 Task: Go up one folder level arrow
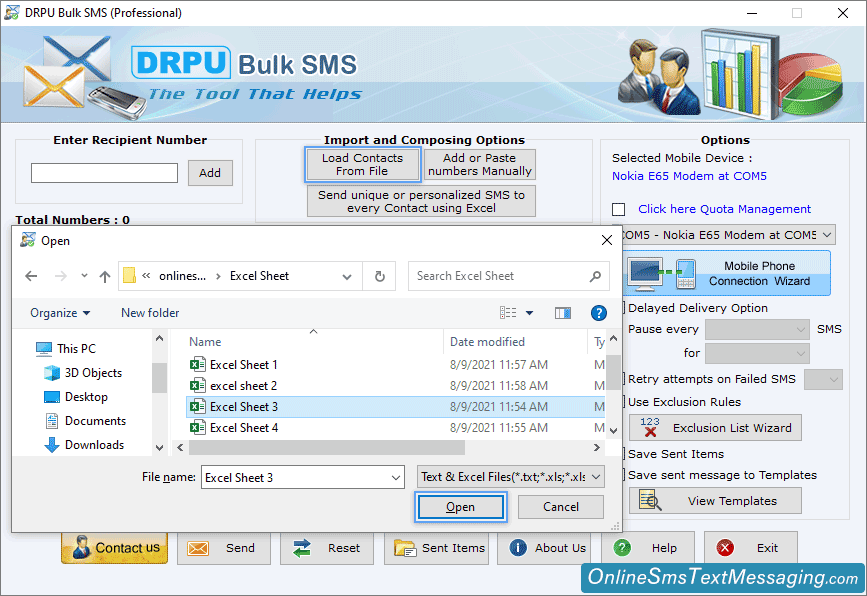tap(105, 276)
